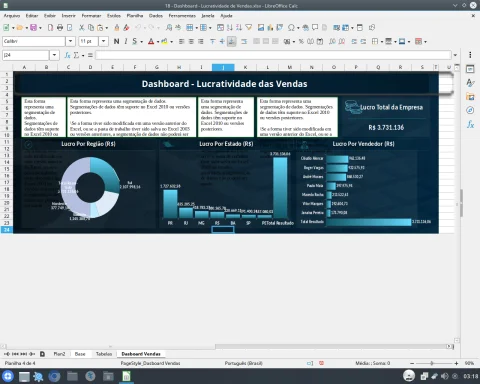Click the zoom slider in status bar
Viewport: 480px width, 384px height.
434,363
